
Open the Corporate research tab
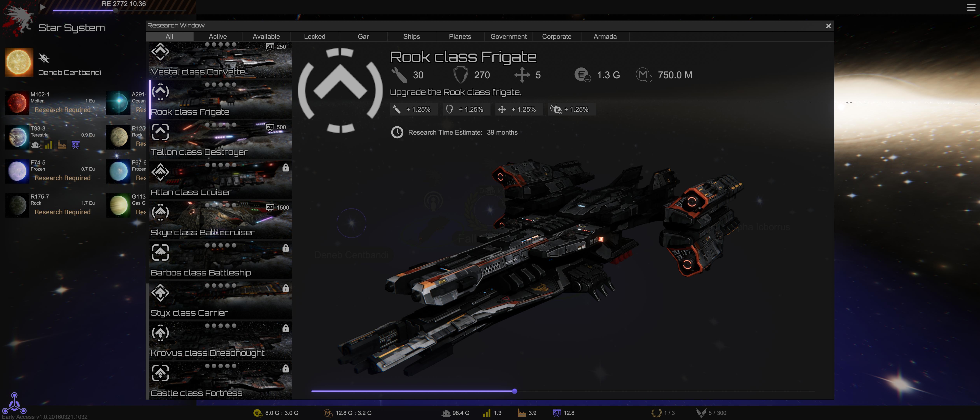pos(557,37)
